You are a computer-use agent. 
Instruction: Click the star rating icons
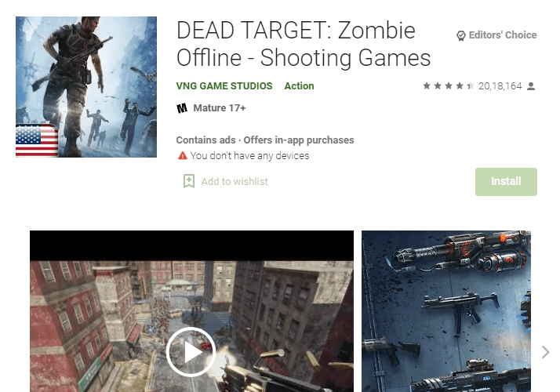pos(449,86)
